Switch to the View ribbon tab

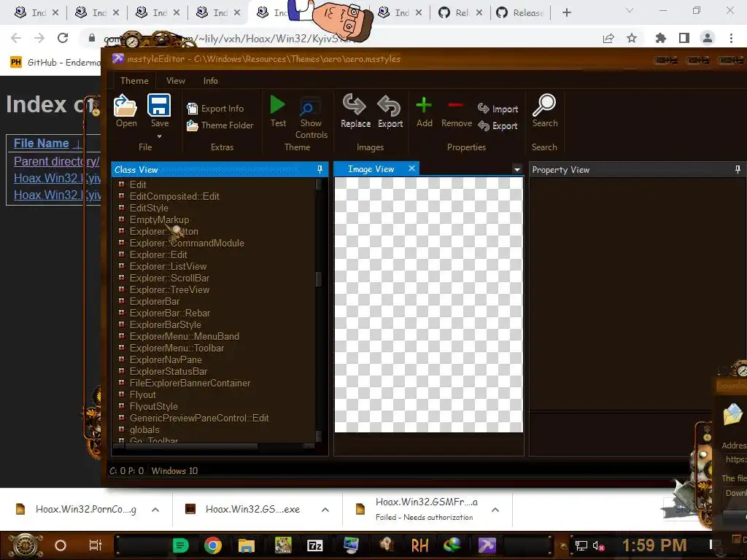pyautogui.click(x=175, y=80)
